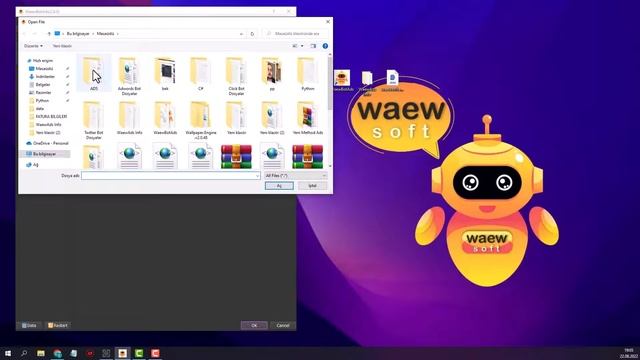Click the green Camtasia taskbar icon
This screenshot has width=640, height=360.
coord(139,353)
